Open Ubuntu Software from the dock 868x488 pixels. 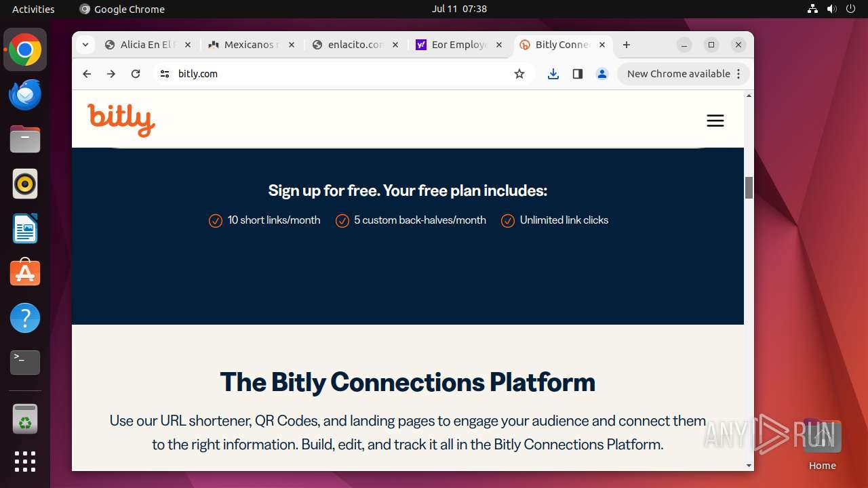coord(25,273)
